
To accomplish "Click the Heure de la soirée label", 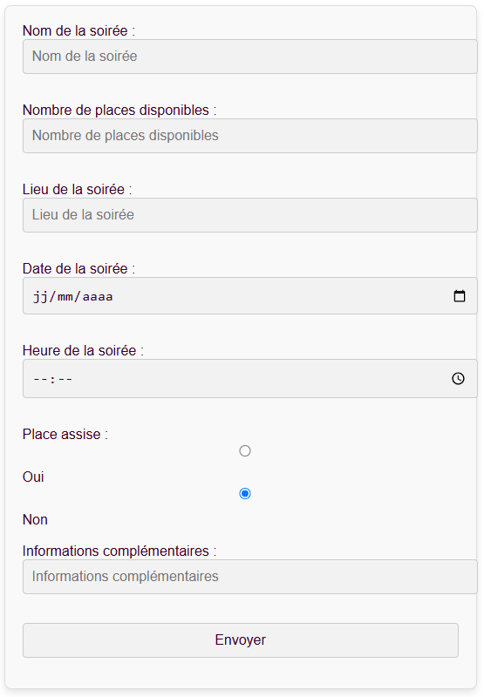I will point(83,351).
